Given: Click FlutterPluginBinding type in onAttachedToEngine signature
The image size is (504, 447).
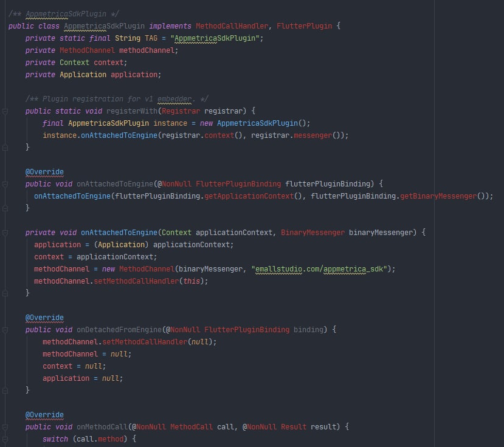Looking at the screenshot, I should 238,184.
